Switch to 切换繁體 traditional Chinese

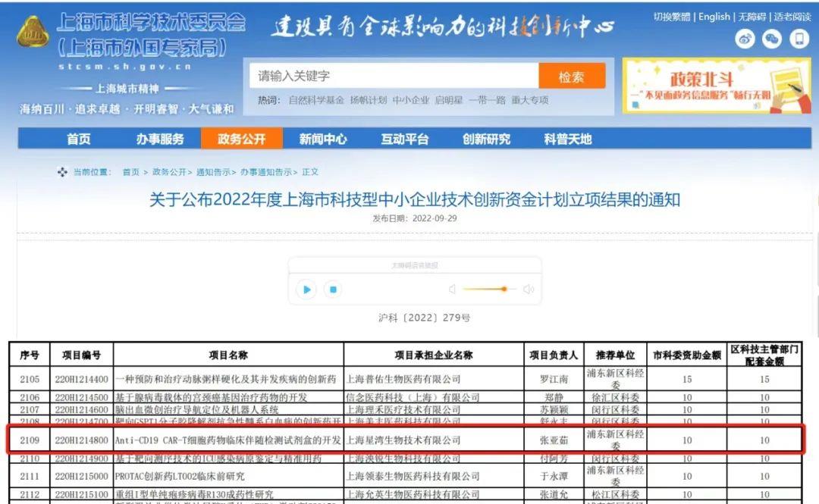[x=672, y=17]
